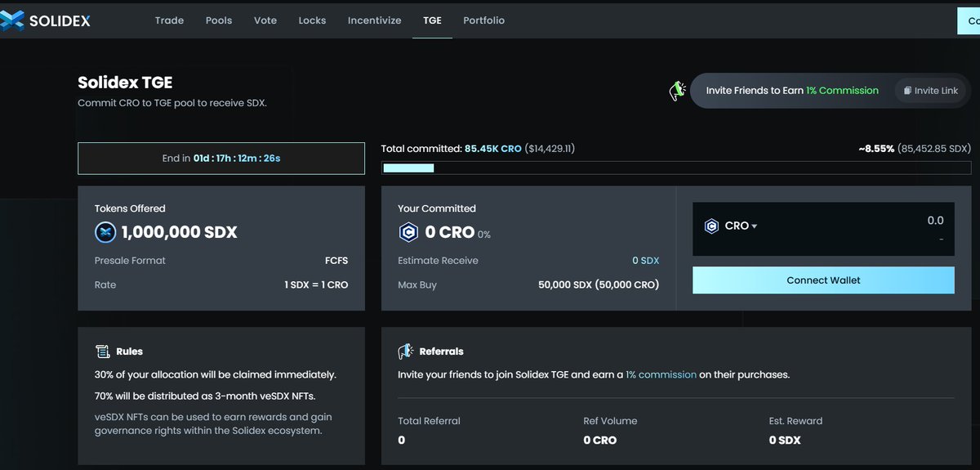Click the copy icon in Invite Link
The image size is (980, 470).
(x=906, y=91)
